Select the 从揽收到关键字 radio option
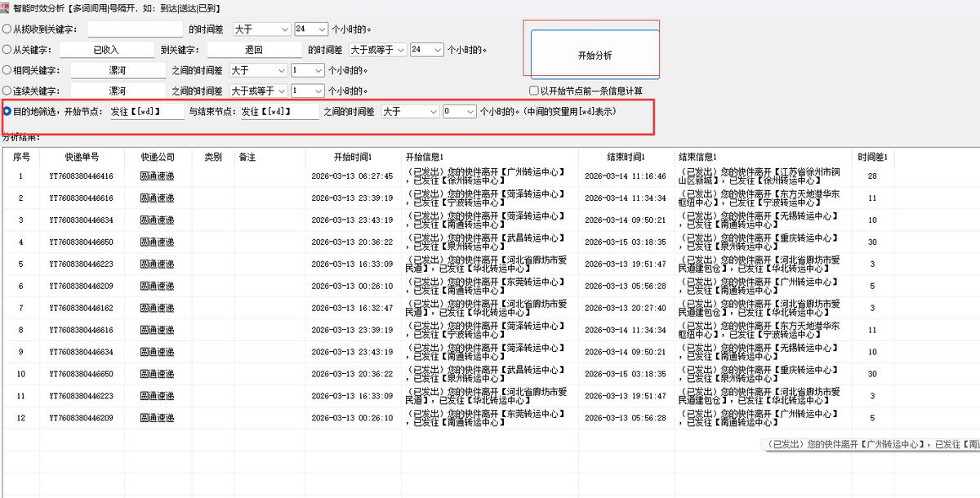 pyautogui.click(x=7, y=29)
